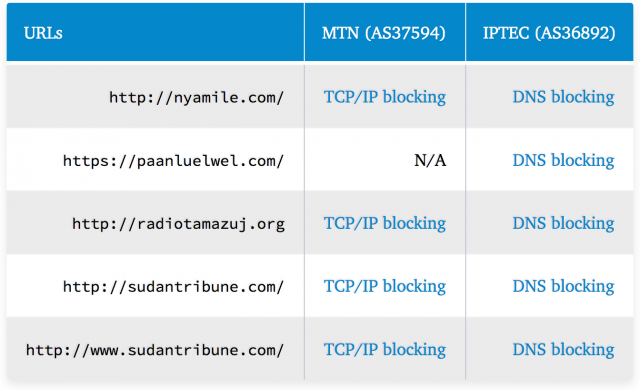Image resolution: width=640 pixels, height=390 pixels.
Task: Open DNS blocking link for radiotamazuj.org
Action: click(563, 224)
